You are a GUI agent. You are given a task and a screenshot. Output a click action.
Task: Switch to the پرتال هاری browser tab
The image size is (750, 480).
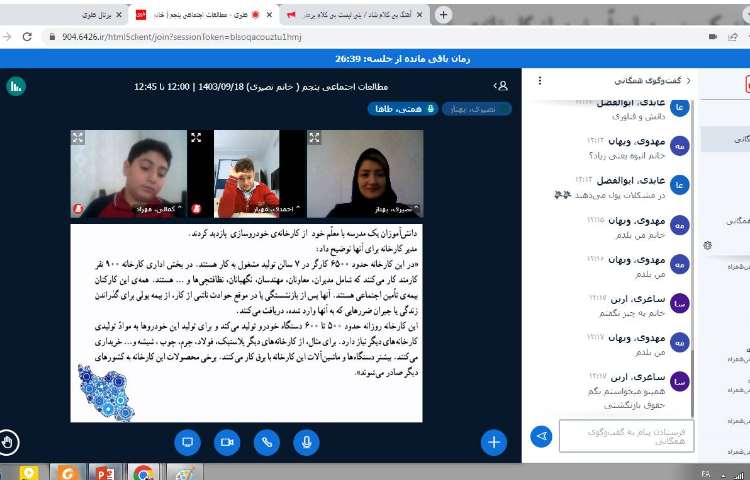coord(96,15)
